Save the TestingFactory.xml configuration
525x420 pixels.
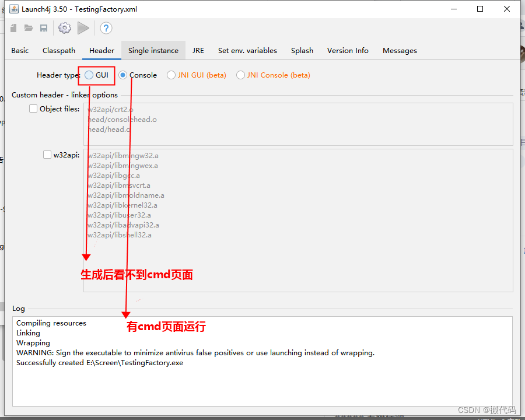tap(44, 27)
